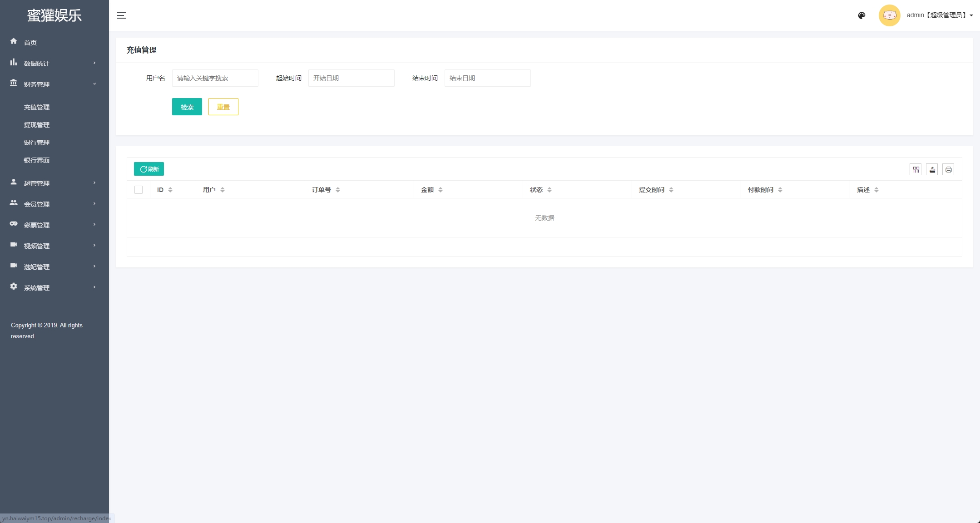Expand the 系统管理 sidebar section
980x523 pixels.
point(54,287)
